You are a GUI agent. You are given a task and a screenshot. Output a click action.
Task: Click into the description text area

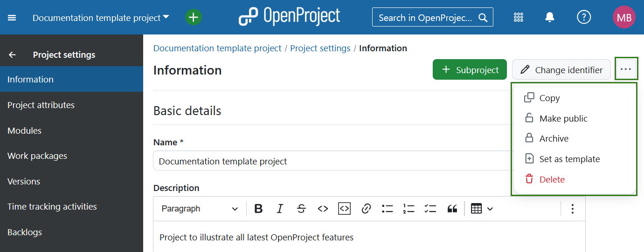tap(369, 237)
